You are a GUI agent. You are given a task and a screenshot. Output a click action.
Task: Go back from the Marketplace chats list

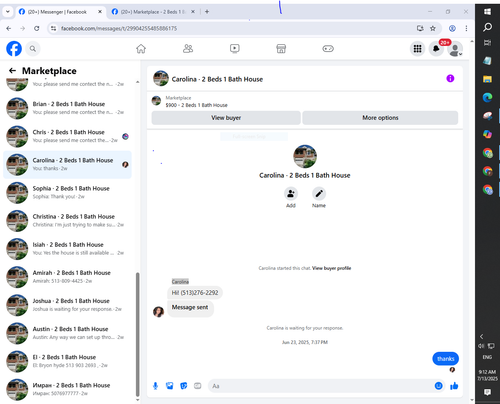pyautogui.click(x=12, y=71)
